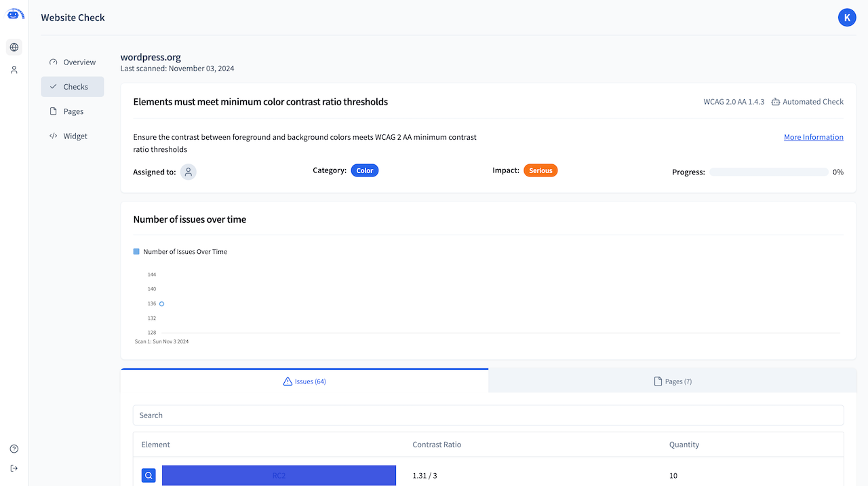Click the logout icon at the bottom left

(x=14, y=468)
